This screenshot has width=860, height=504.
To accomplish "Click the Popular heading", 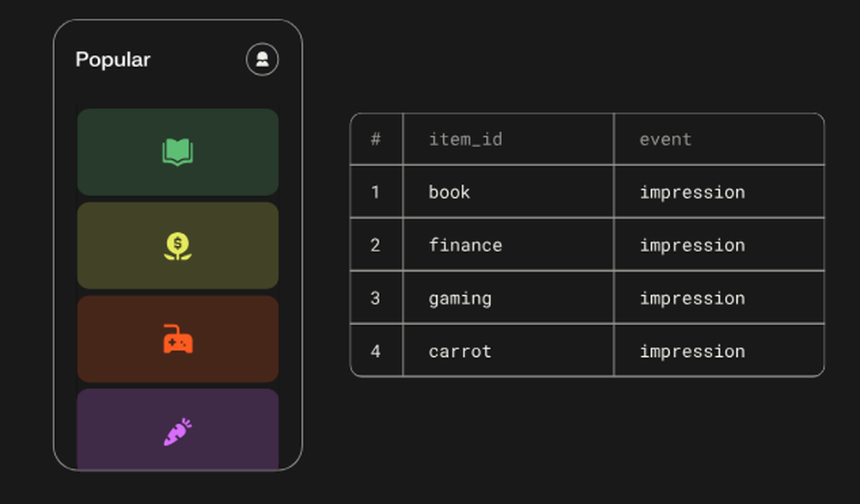I will pos(112,59).
